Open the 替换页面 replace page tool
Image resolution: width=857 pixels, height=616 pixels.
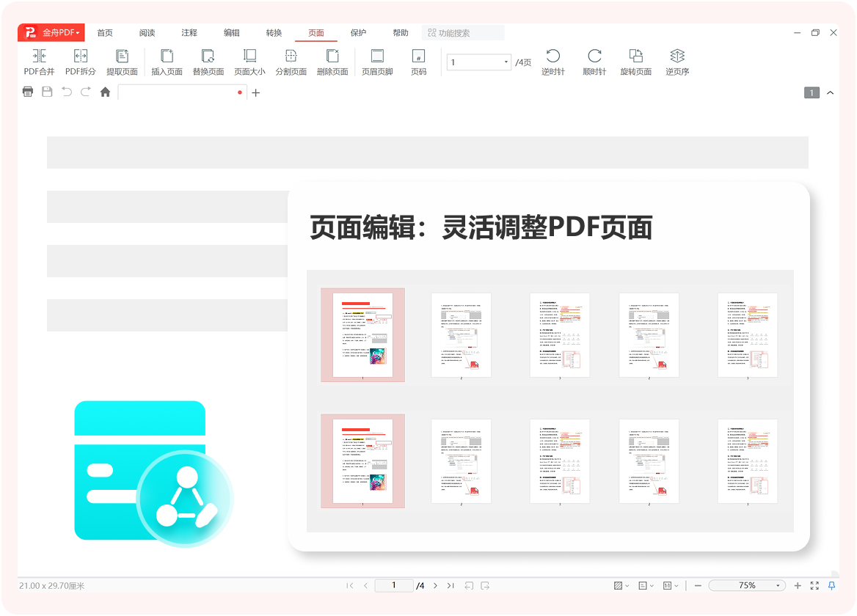click(x=208, y=62)
